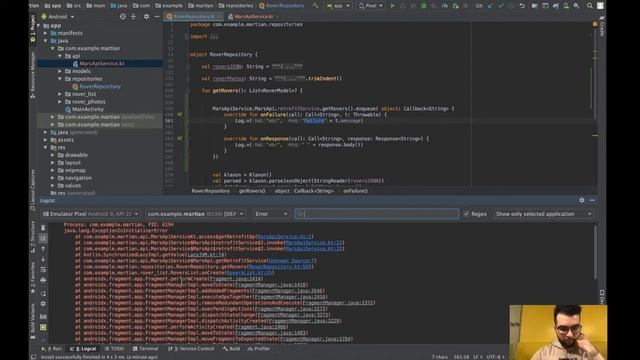Click the getRovers() breadcrumb in editor

click(252, 191)
